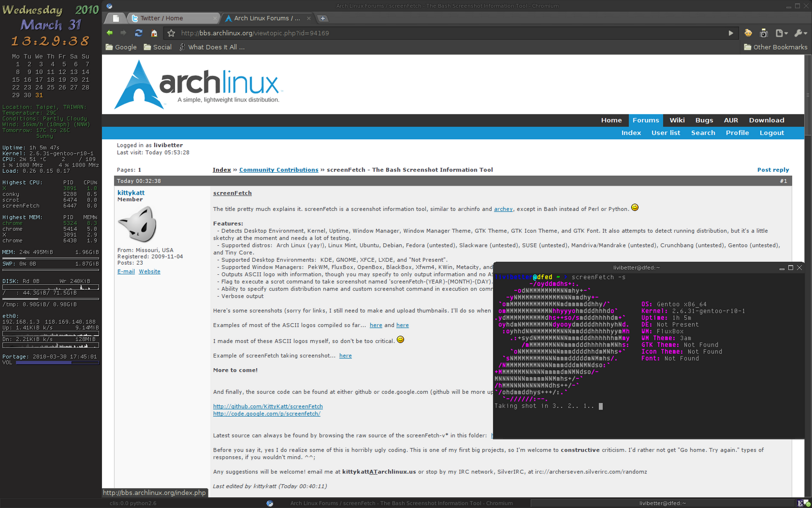
Task: Click Index in the blue forum submenu
Action: click(631, 133)
